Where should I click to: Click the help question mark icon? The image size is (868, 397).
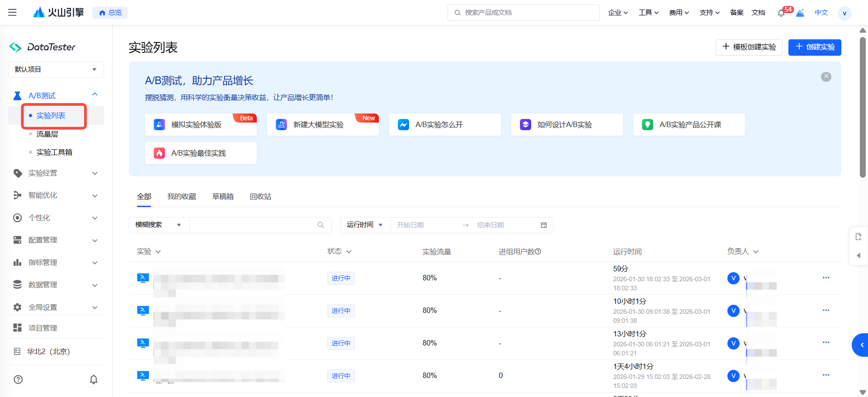(18, 380)
